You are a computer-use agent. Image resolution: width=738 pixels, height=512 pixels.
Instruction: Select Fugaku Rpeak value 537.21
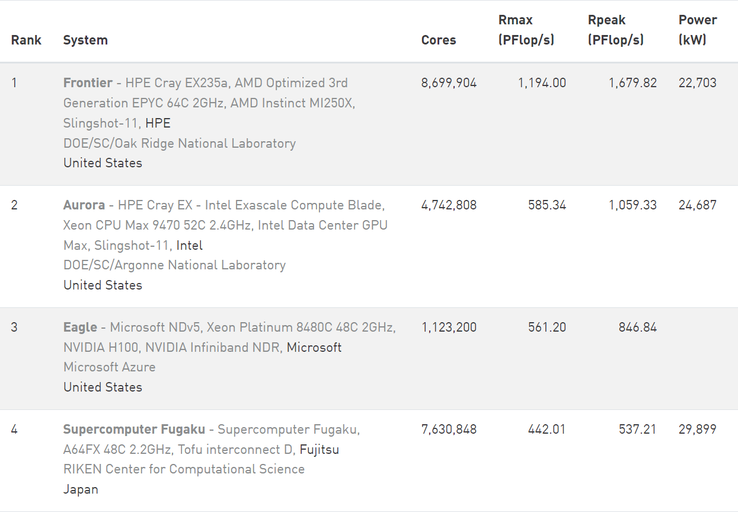tap(637, 429)
